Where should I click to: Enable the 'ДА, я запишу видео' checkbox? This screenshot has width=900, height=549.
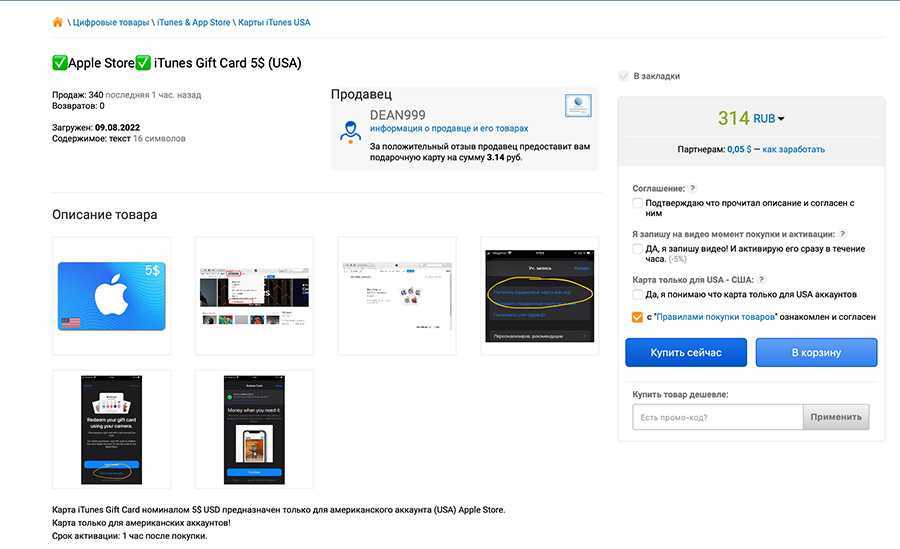tap(638, 249)
